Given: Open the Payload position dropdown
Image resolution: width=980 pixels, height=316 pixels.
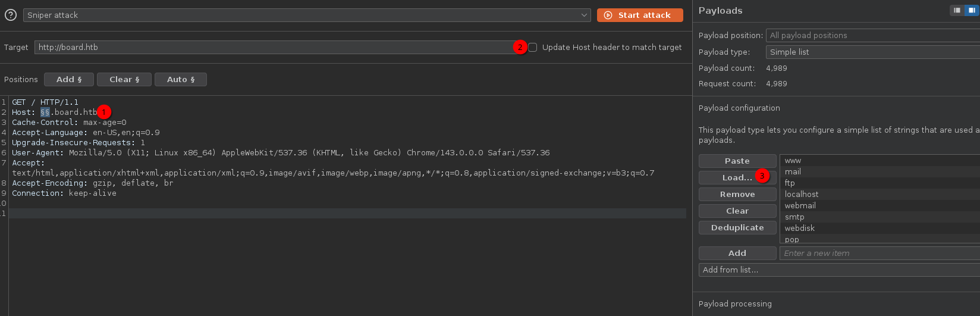Looking at the screenshot, I should pos(872,35).
